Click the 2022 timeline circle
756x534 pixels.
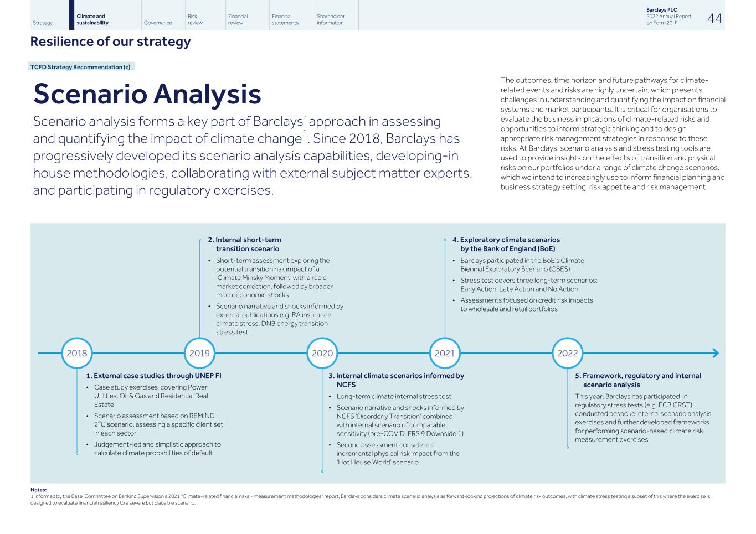click(567, 353)
